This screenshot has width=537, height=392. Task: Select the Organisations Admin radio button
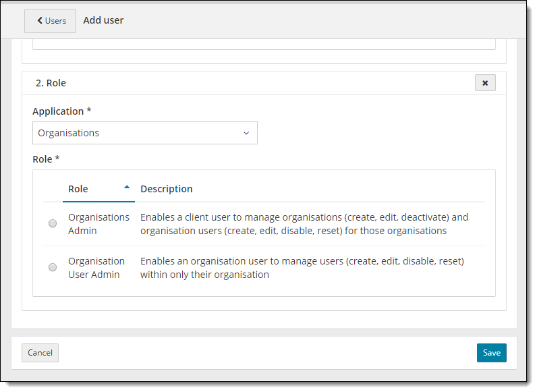click(x=53, y=224)
